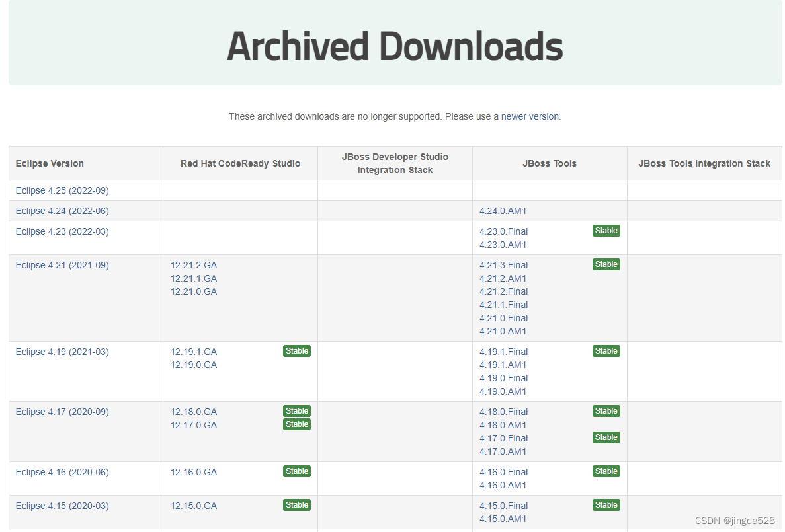The image size is (785, 532).
Task: Open JBoss Tools 4.17.0.Final
Action: [504, 438]
